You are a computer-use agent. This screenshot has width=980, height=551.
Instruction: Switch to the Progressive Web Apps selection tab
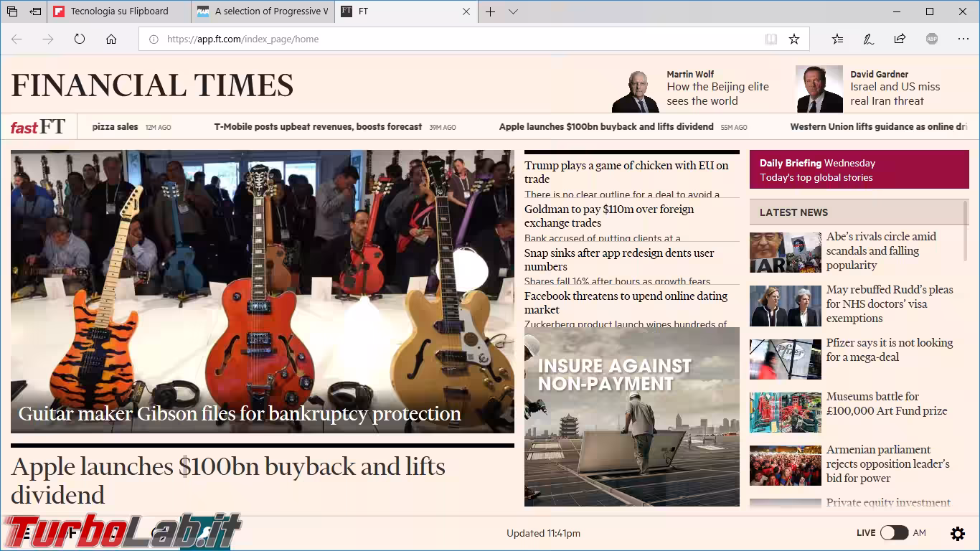263,11
